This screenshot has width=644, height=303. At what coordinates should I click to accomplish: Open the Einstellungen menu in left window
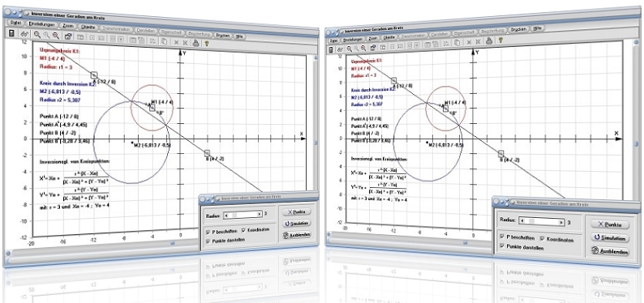click(x=41, y=24)
